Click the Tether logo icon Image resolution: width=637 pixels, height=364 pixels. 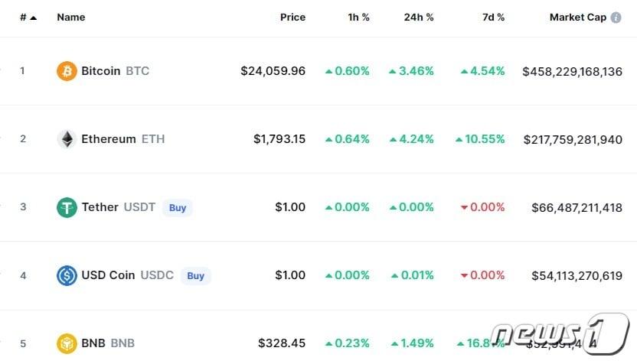pyautogui.click(x=67, y=207)
